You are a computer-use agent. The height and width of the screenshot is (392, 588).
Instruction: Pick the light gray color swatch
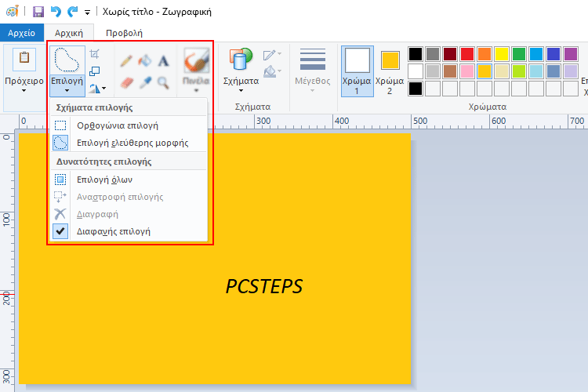pyautogui.click(x=432, y=71)
